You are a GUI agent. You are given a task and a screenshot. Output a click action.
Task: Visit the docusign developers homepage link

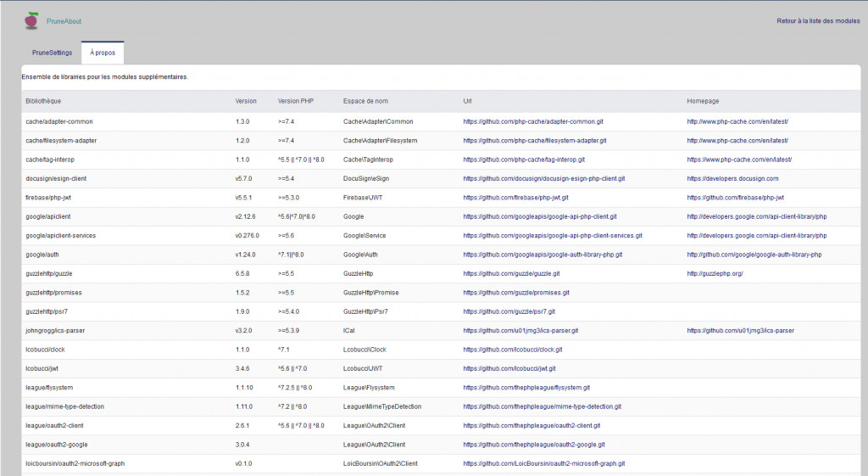tap(732, 178)
